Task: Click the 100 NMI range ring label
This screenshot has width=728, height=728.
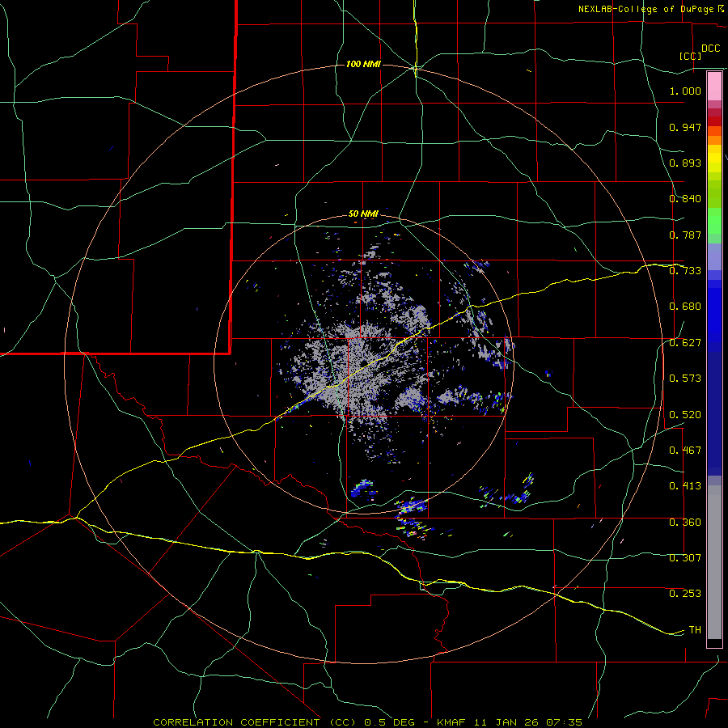Action: 363,64
